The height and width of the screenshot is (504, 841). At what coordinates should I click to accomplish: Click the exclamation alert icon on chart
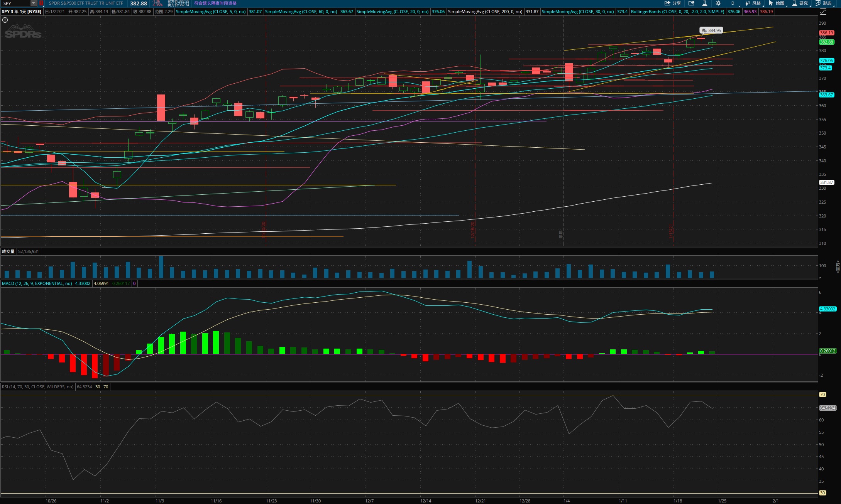[5, 20]
